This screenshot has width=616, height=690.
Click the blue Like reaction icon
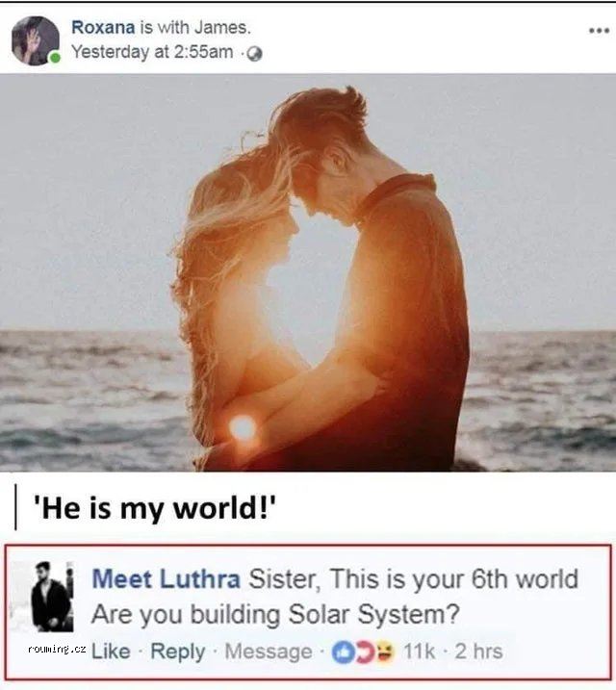pos(346,651)
